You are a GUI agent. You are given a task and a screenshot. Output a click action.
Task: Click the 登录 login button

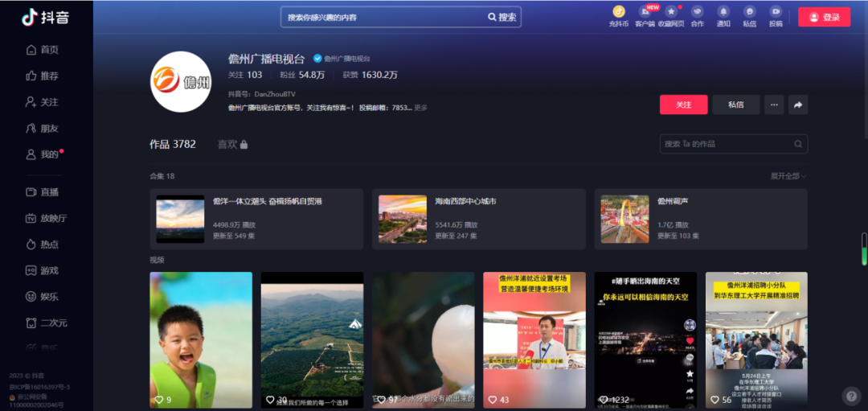coord(825,17)
